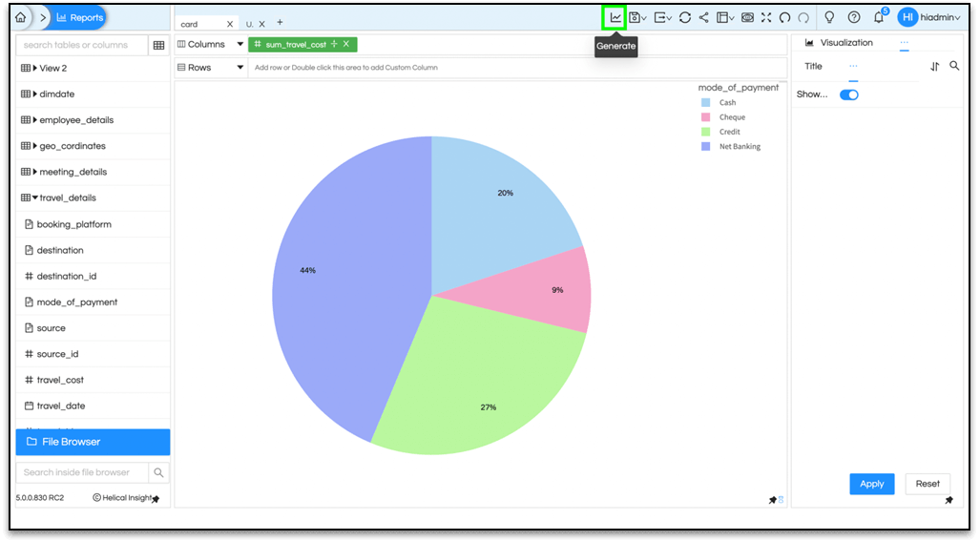Click the table grid icon beside the search box
This screenshot has height=541, width=980.
click(158, 45)
